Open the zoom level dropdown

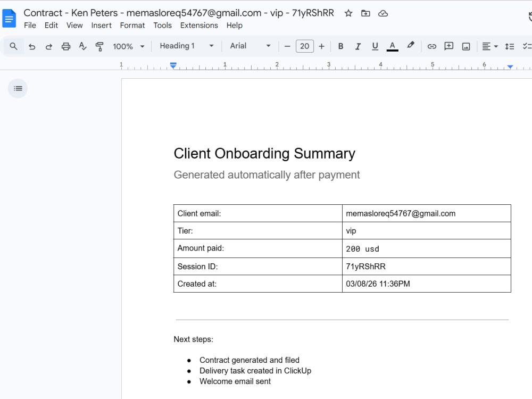point(129,46)
